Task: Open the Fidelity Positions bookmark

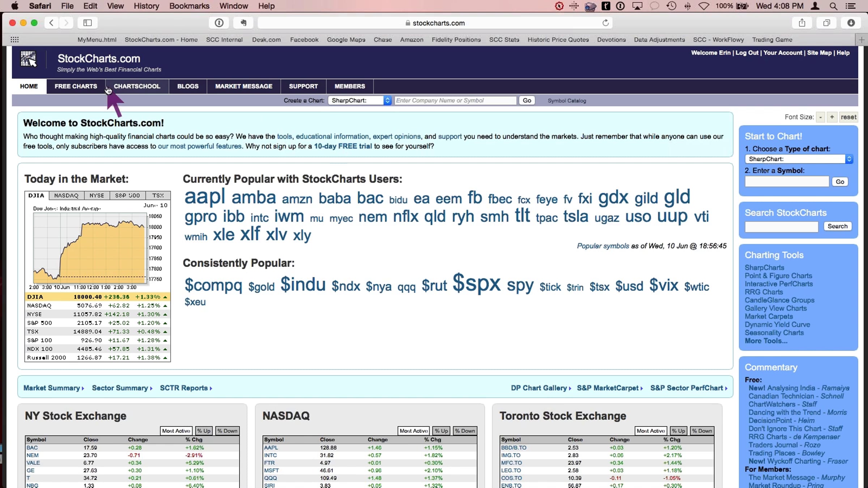Action: click(x=456, y=40)
